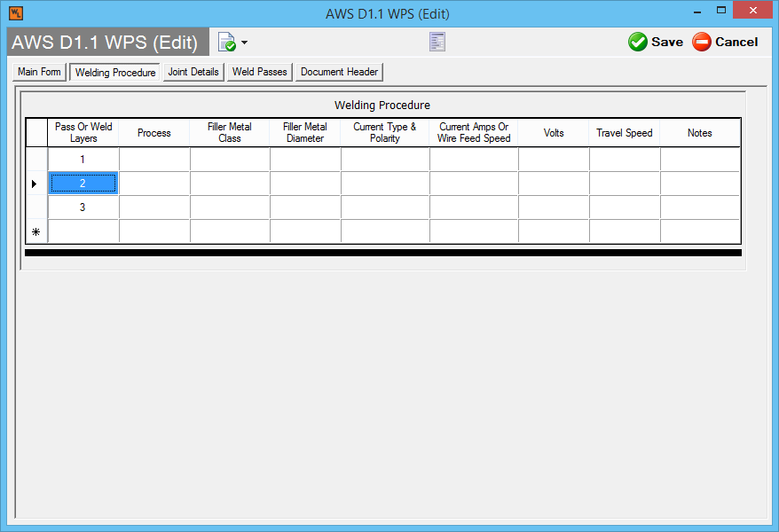
Task: Click the green Save button
Action: (656, 43)
